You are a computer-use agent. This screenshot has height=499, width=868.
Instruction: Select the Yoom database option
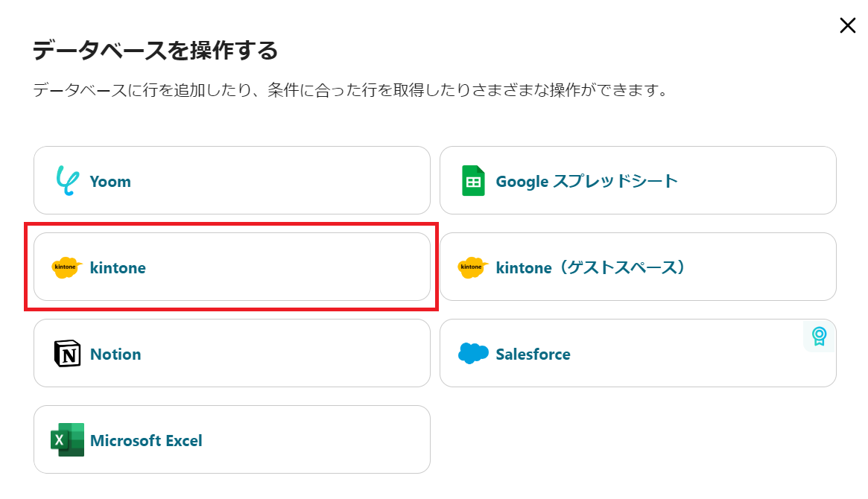click(x=231, y=180)
